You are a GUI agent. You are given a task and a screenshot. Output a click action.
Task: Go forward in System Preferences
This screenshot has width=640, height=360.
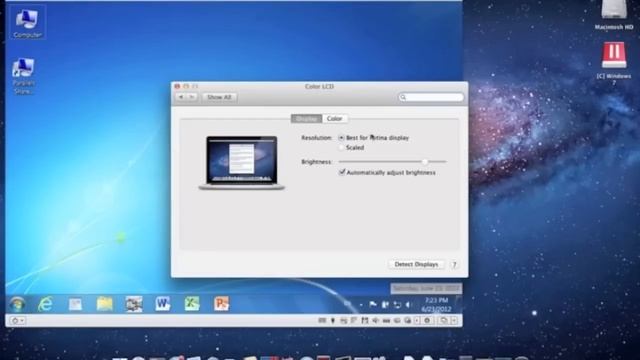[x=191, y=97]
